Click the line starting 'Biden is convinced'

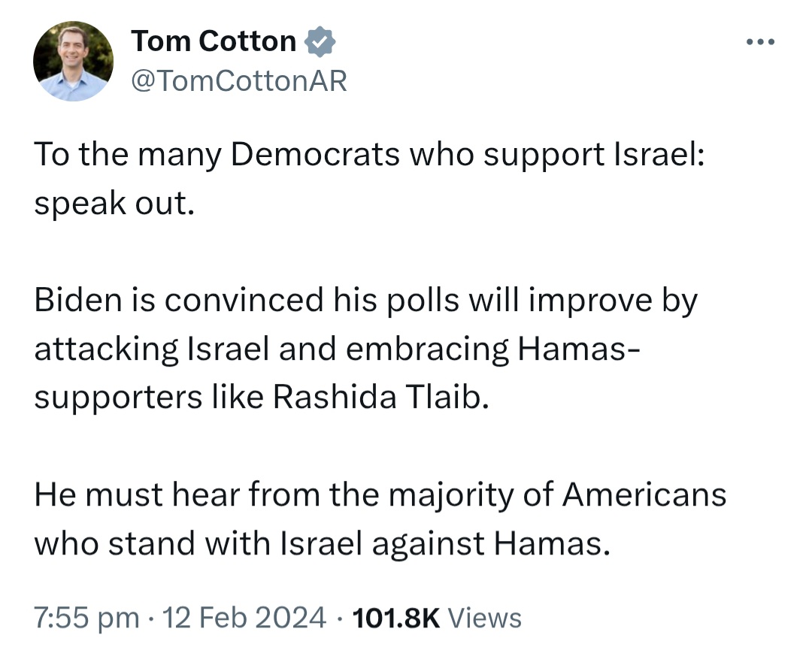pos(365,301)
